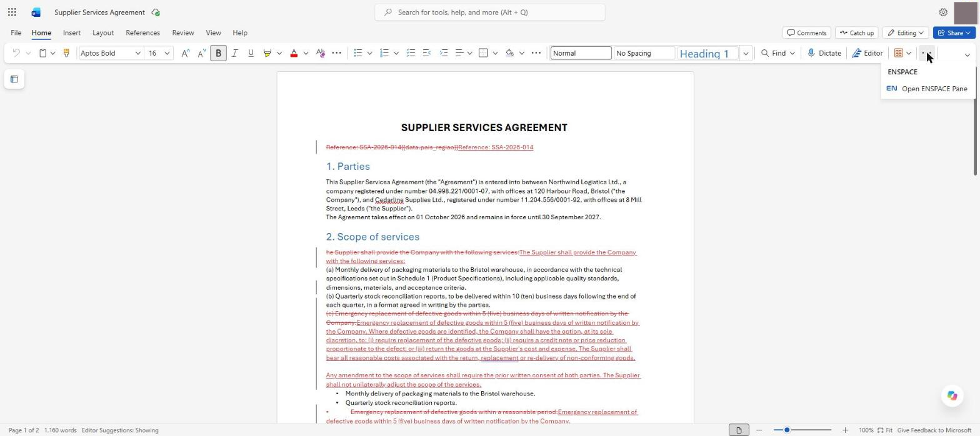
Task: Click Decrease Indent icon
Action: pos(427,53)
